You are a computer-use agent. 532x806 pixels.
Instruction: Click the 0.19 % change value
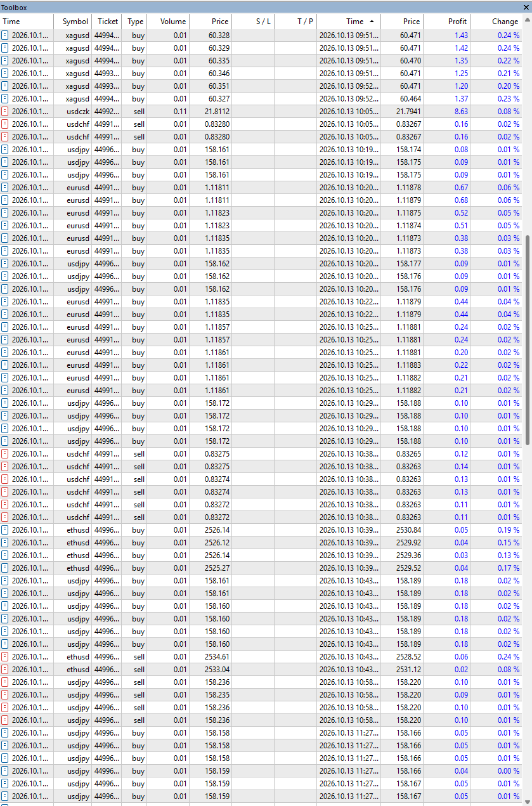click(508, 530)
